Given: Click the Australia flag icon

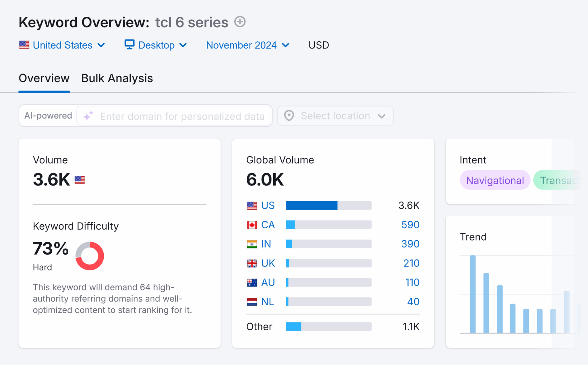Looking at the screenshot, I should 252,282.
